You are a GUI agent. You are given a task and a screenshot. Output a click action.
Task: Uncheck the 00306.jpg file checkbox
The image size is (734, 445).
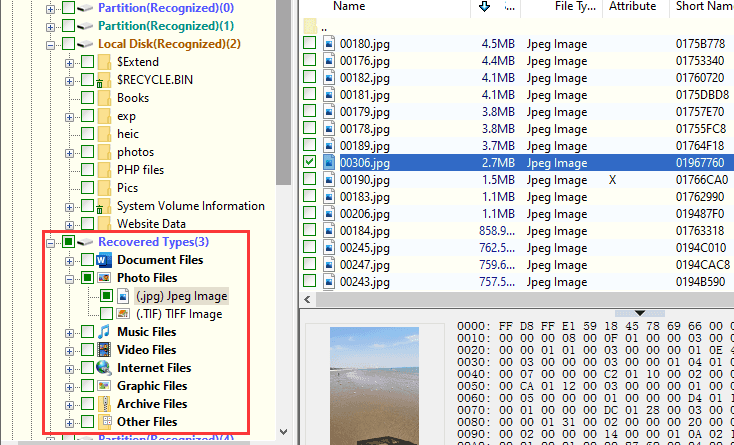(x=310, y=162)
